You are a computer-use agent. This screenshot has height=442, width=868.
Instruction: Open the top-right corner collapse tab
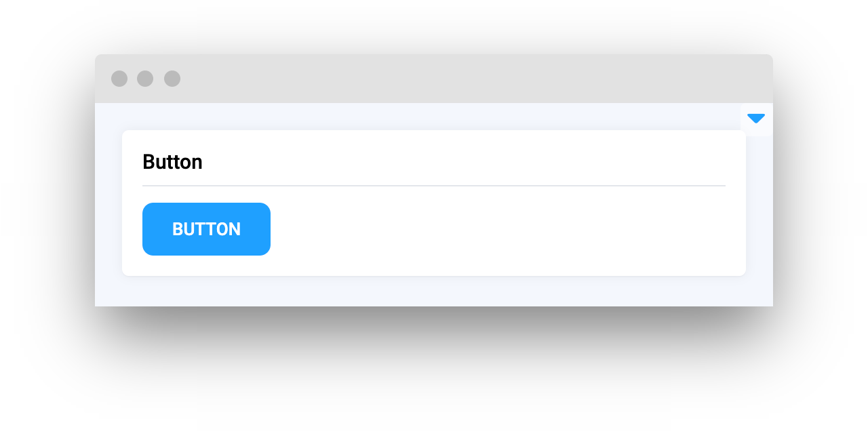[757, 119]
